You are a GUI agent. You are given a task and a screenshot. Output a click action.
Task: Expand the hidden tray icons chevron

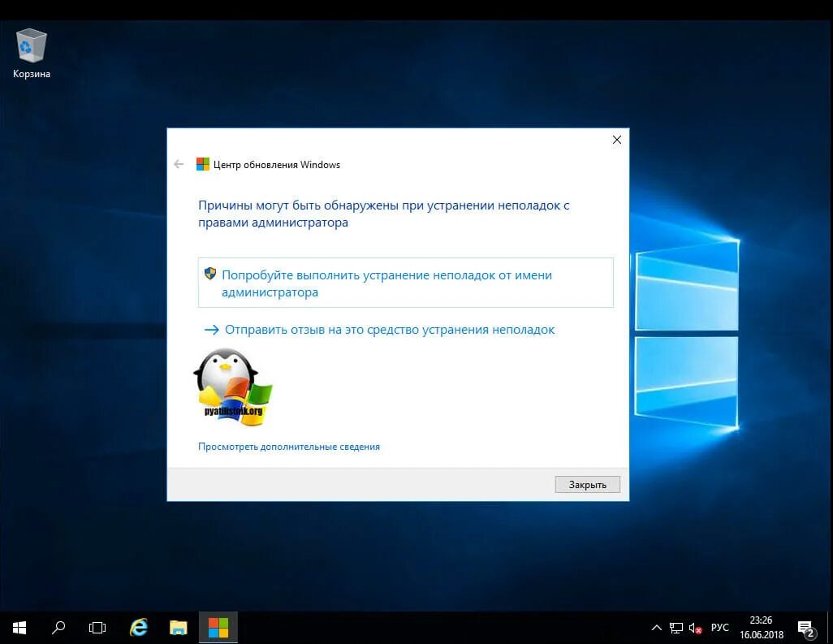tap(656, 627)
